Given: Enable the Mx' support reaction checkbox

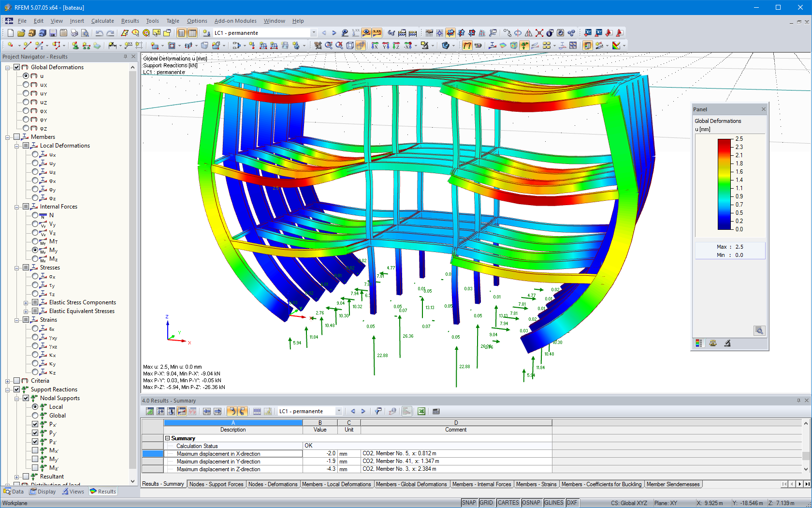Looking at the screenshot, I should point(35,450).
